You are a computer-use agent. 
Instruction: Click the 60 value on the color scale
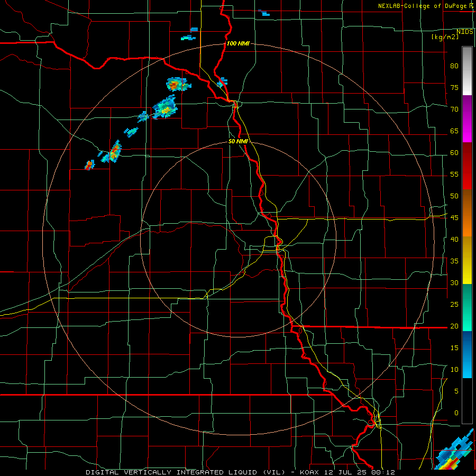(454, 153)
